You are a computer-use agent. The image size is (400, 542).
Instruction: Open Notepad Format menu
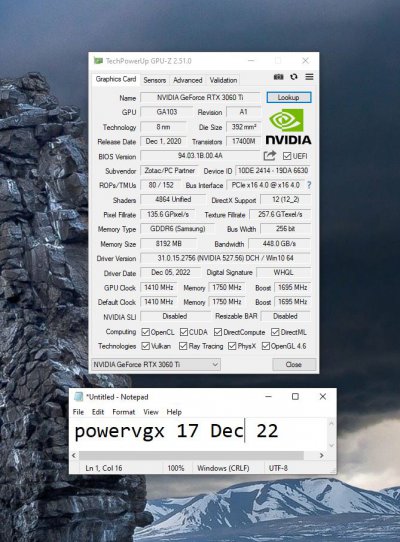[x=123, y=412]
